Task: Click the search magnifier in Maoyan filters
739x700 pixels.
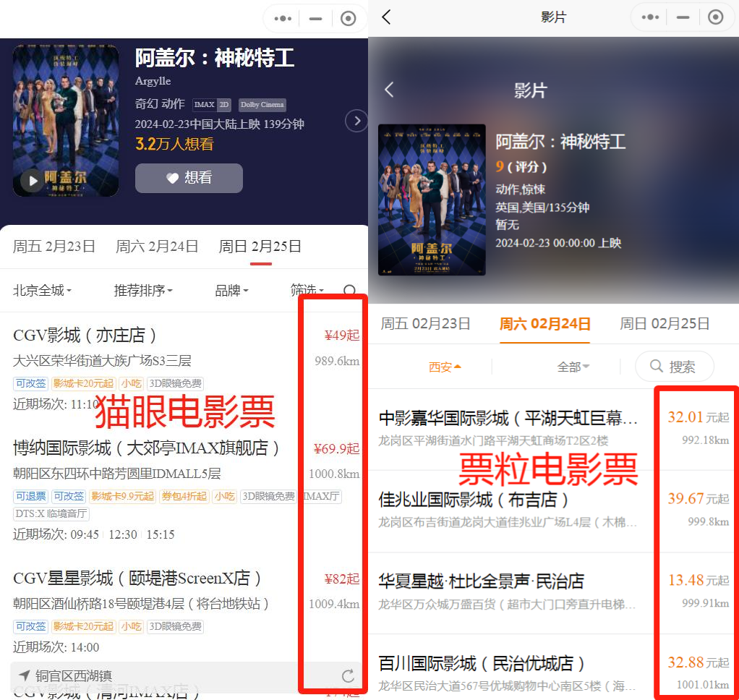Action: tap(350, 289)
